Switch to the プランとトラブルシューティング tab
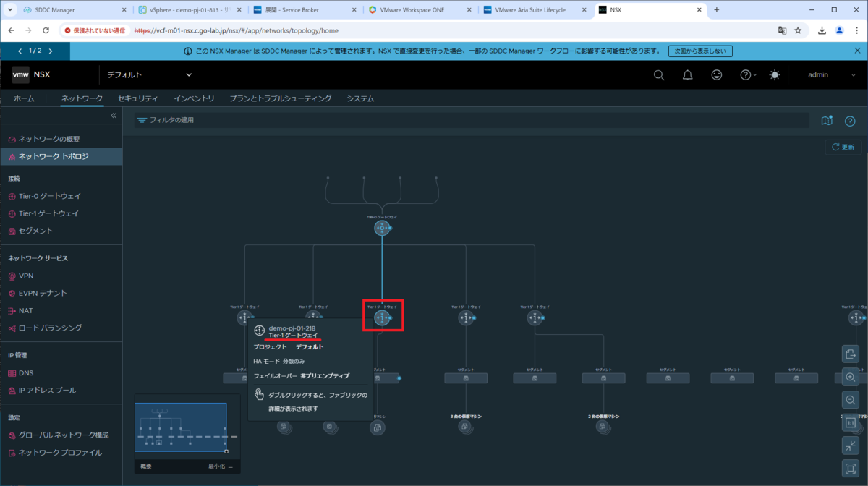Screen dimensions: 868x486 coord(281,98)
